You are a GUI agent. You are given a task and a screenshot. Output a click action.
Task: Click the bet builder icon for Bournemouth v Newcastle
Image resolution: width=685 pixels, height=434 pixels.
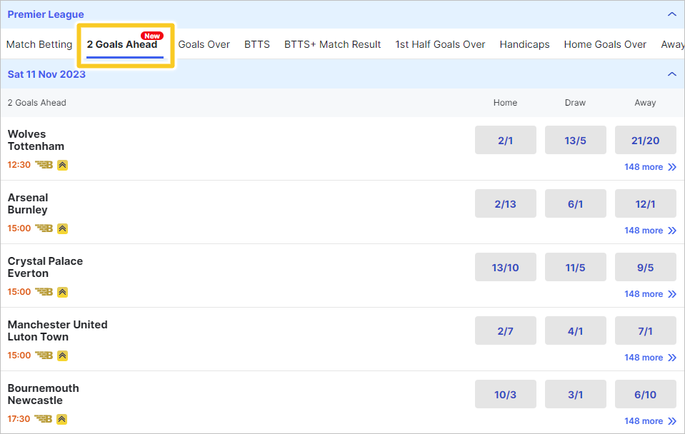tap(44, 419)
